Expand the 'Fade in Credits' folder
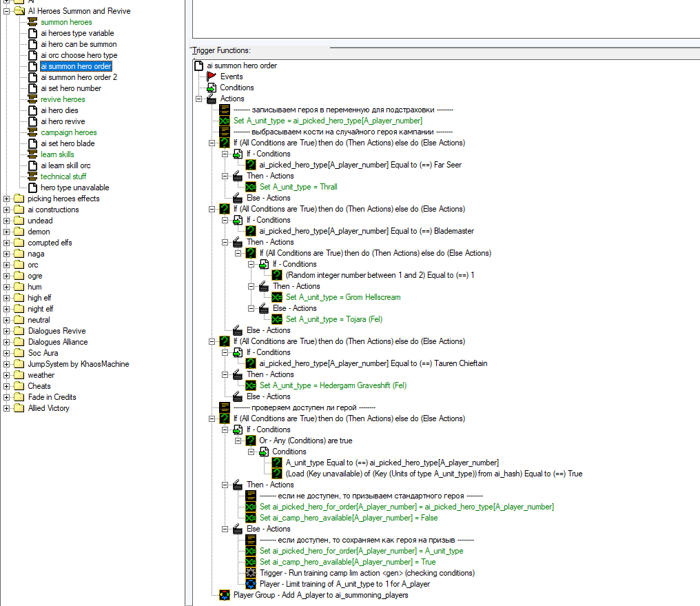 7,397
